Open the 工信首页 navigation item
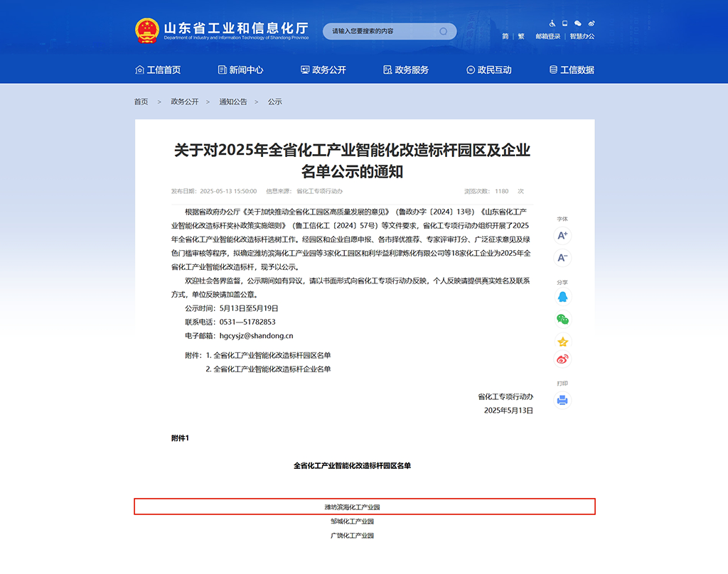This screenshot has width=728, height=574. [158, 70]
